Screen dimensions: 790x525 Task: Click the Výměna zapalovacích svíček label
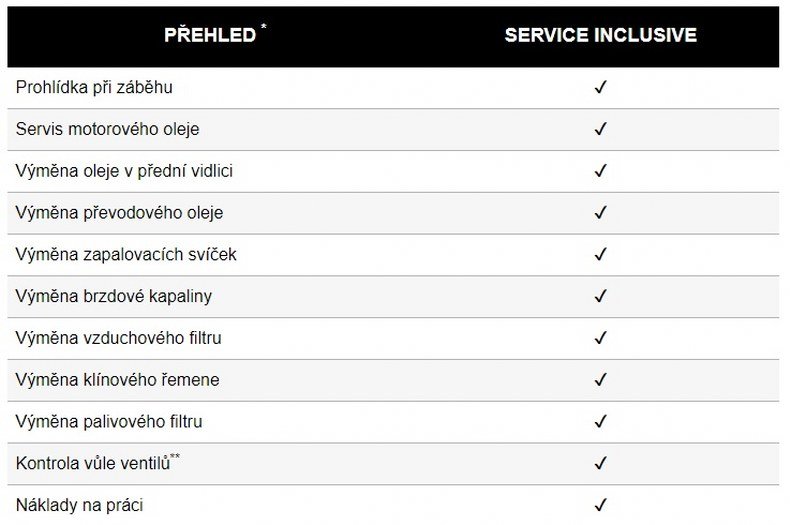point(126,255)
